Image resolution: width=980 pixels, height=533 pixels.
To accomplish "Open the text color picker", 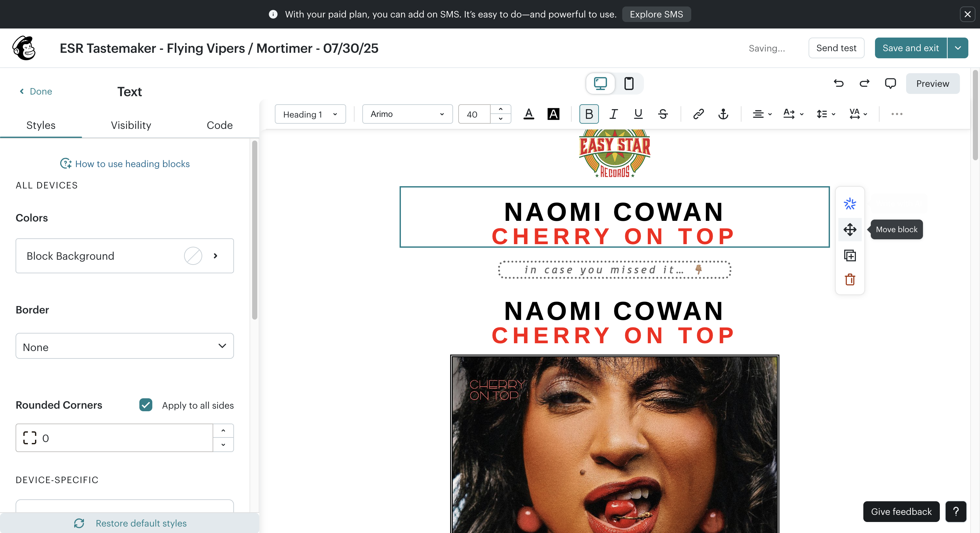I will click(529, 114).
